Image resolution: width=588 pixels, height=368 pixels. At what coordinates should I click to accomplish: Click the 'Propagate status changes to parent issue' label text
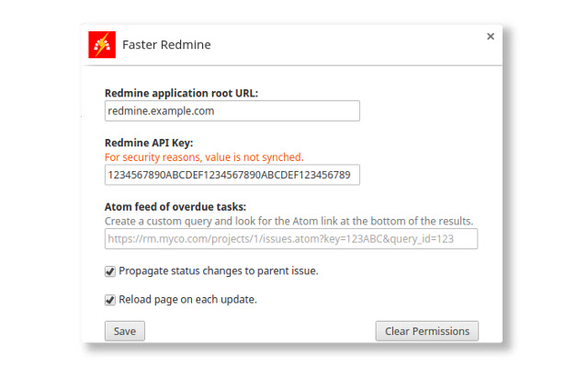coord(219,271)
